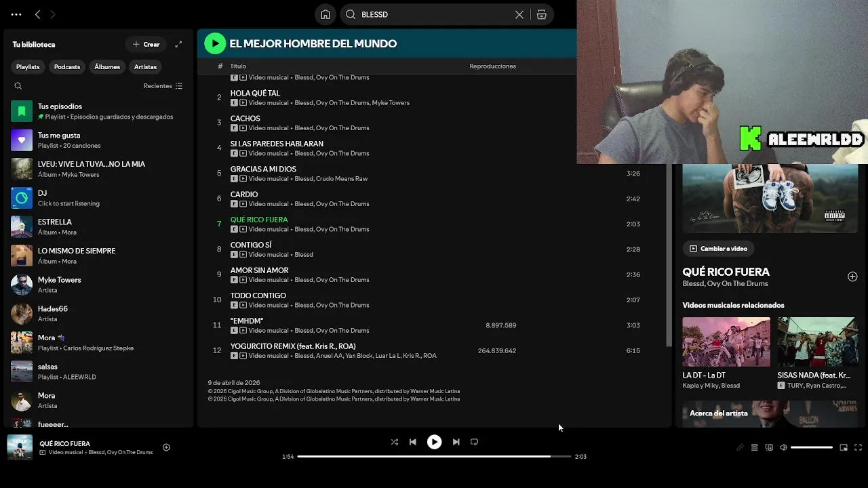
Task: Open the play queue icon
Action: (754, 447)
